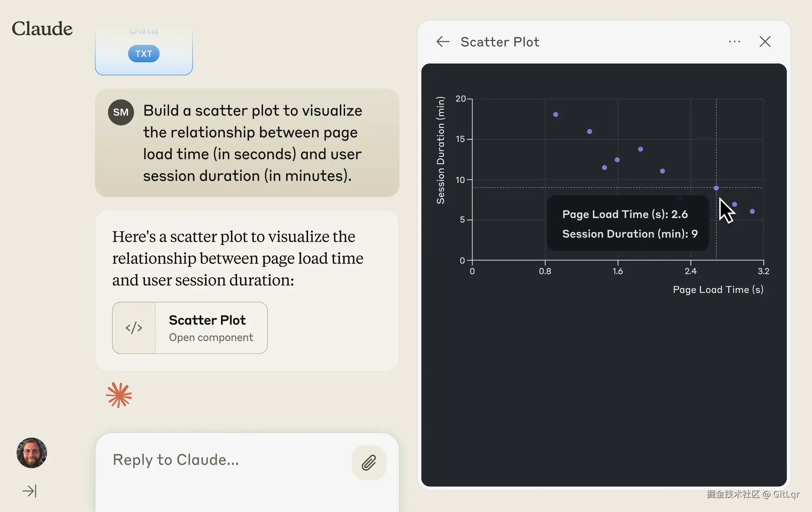Open the Scatter Plot component card
This screenshot has width=812, height=512.
190,327
